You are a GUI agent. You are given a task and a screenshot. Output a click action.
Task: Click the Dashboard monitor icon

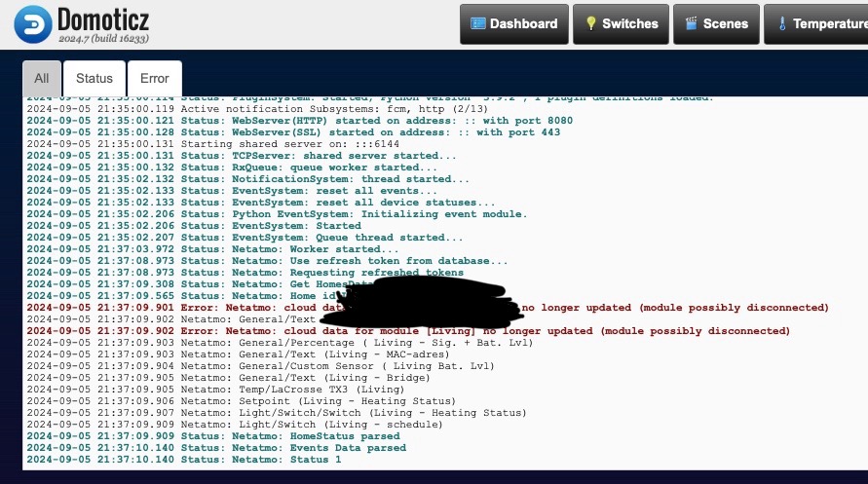tap(477, 23)
